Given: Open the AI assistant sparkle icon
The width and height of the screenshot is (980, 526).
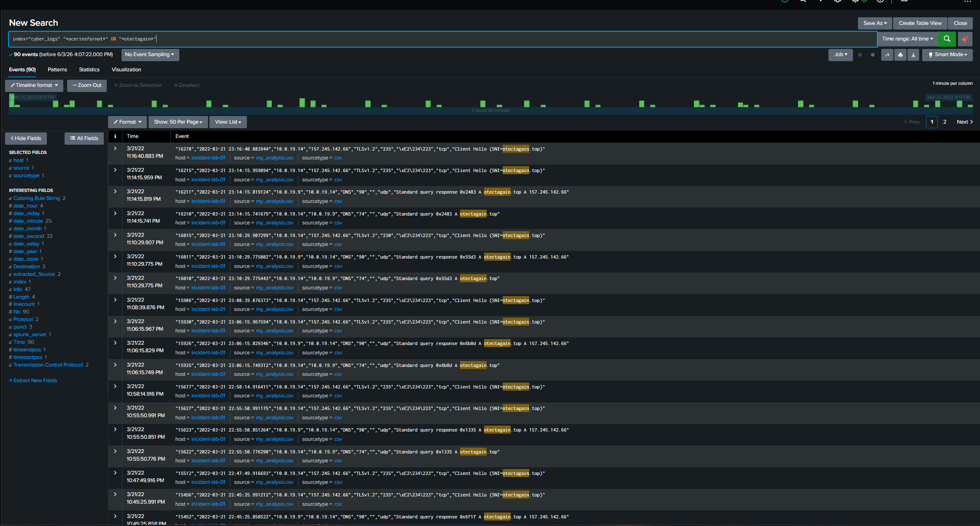Looking at the screenshot, I should (965, 39).
